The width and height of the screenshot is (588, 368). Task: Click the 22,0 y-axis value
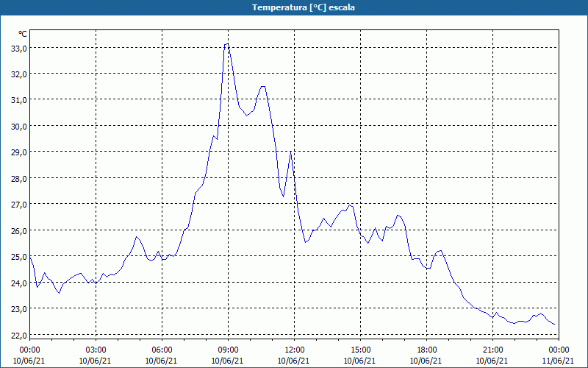[x=20, y=336]
